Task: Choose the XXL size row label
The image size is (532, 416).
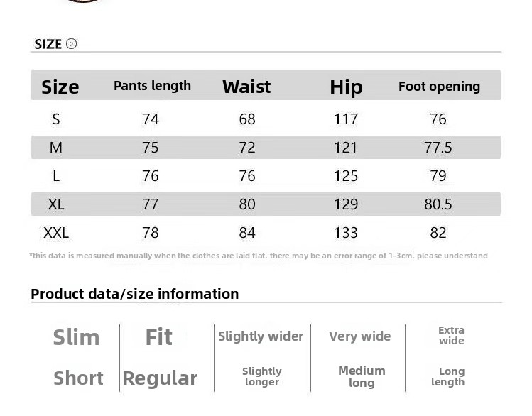Action: tap(56, 233)
